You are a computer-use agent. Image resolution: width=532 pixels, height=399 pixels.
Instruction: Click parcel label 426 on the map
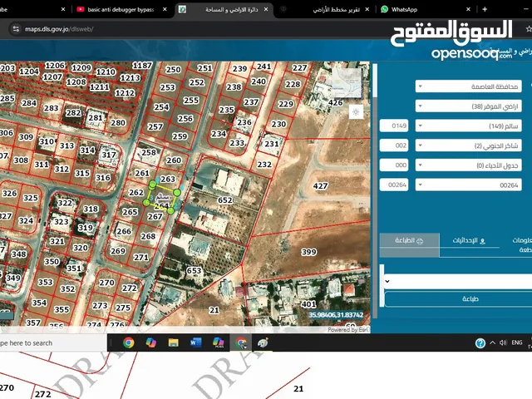335,102
